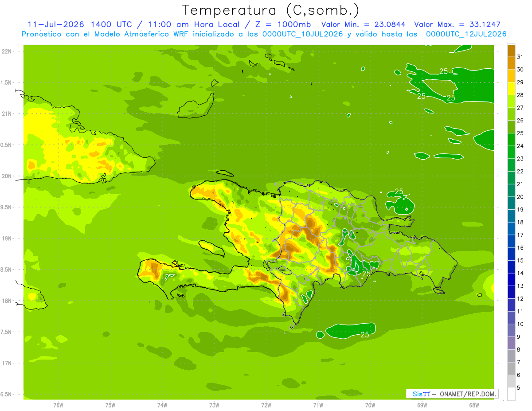Image resolution: width=532 pixels, height=411 pixels.
Task: Click legend swatch between 17 and 18
Action: coord(511,228)
